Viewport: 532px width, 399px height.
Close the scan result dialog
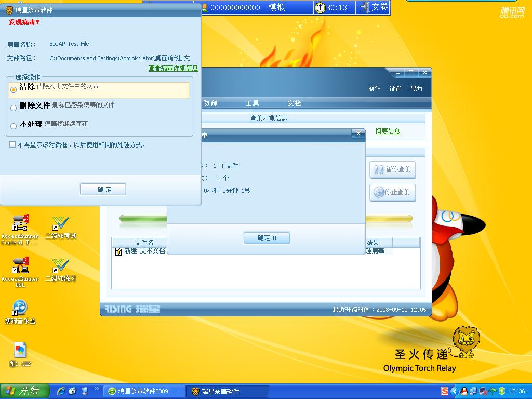[x=358, y=134]
